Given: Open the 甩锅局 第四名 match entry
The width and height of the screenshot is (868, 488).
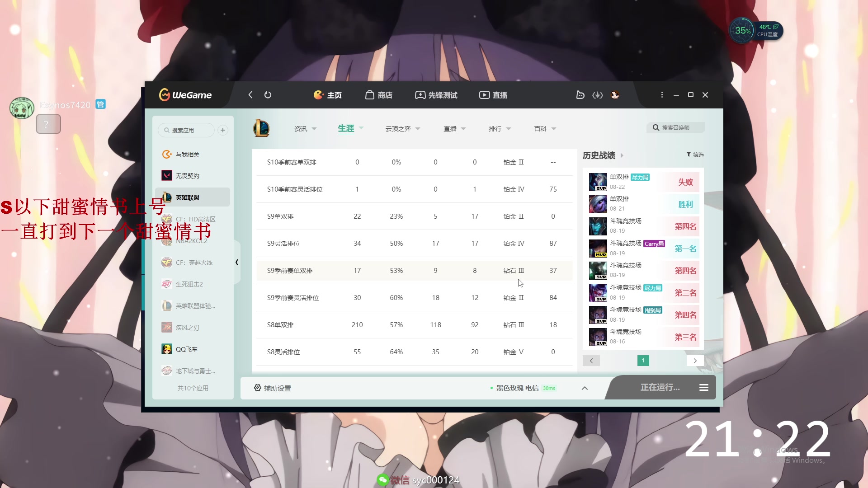Looking at the screenshot, I should [643, 314].
